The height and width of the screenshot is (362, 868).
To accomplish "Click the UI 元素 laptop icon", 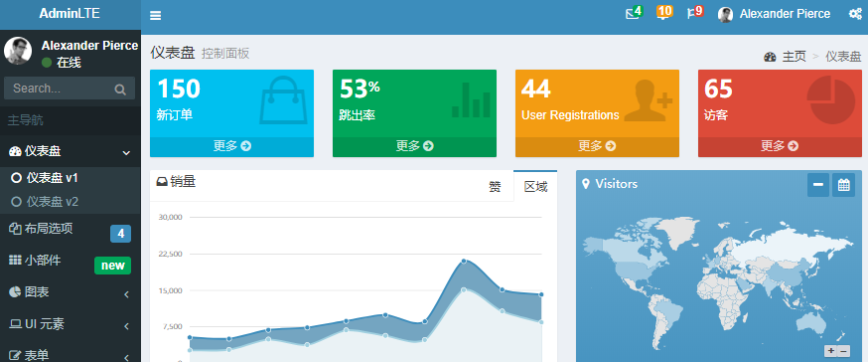I will pyautogui.click(x=15, y=324).
